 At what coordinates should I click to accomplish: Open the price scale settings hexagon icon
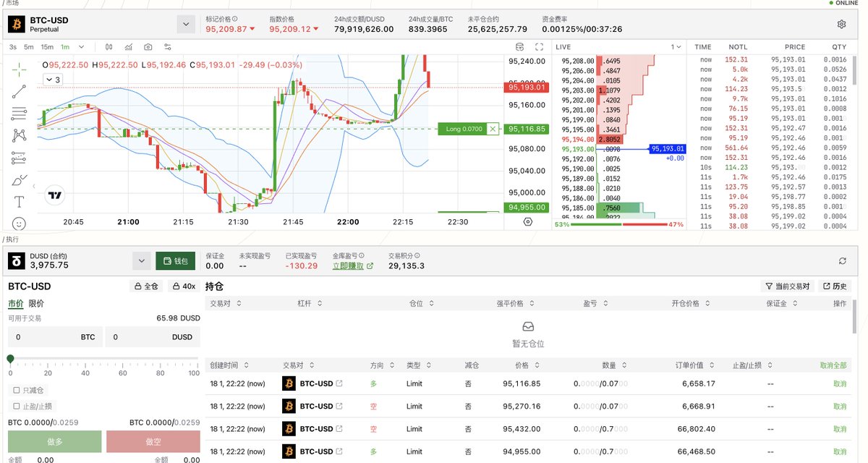[x=527, y=222]
